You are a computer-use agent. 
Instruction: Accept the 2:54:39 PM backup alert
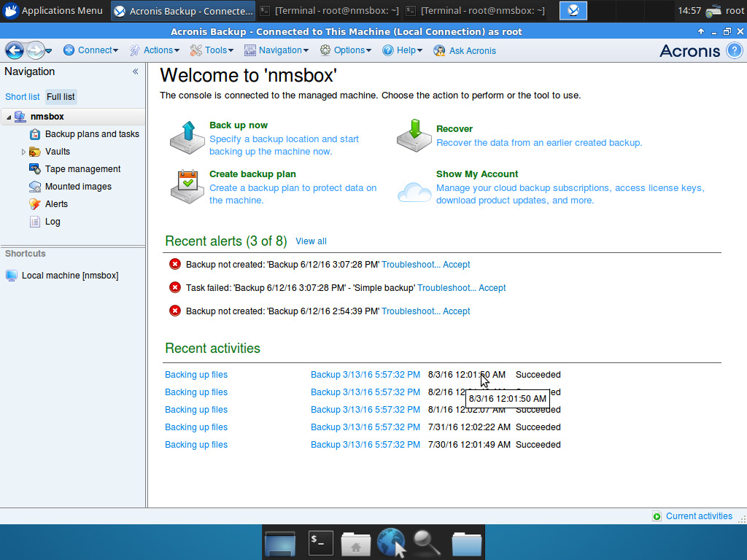pyautogui.click(x=457, y=311)
